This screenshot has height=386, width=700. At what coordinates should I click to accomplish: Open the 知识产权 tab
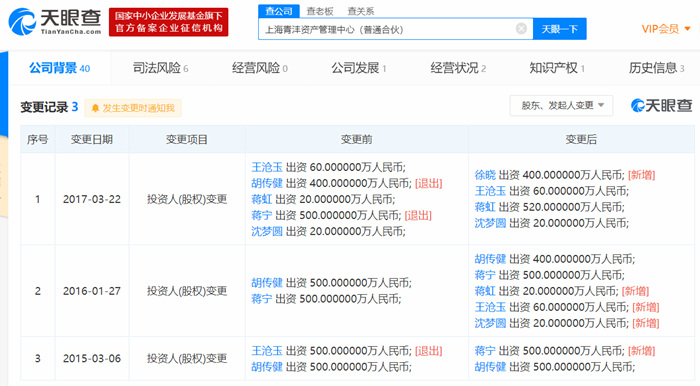[x=557, y=68]
